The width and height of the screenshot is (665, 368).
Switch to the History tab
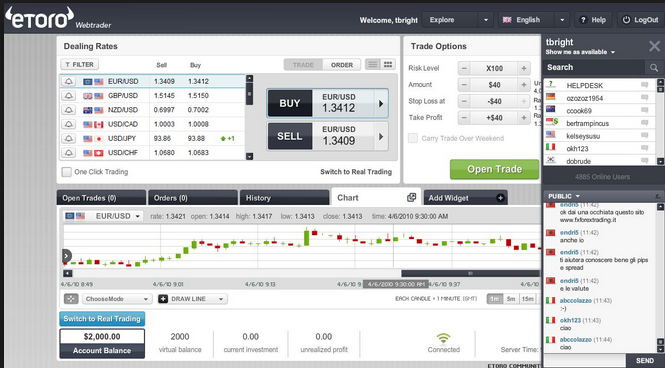click(x=285, y=198)
